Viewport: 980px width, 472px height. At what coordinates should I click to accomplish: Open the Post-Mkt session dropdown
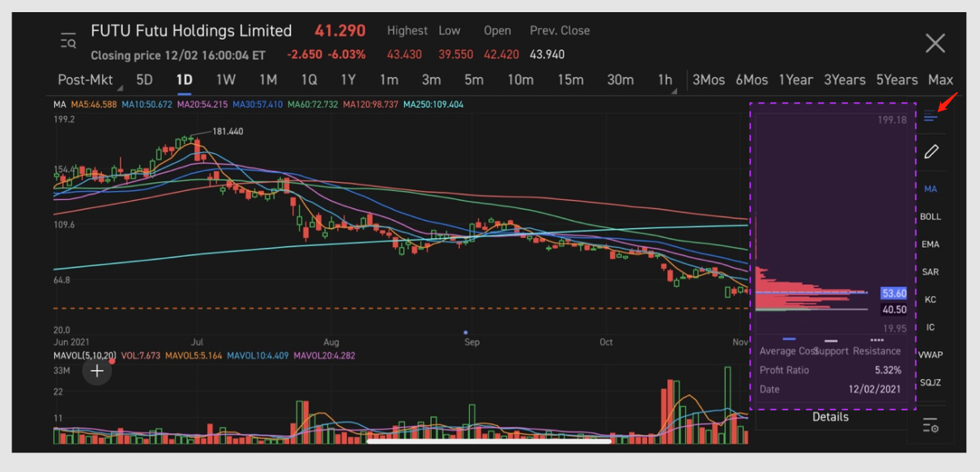(89, 80)
